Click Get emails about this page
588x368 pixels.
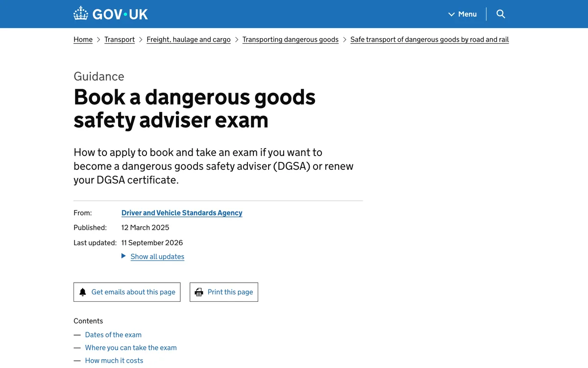click(127, 292)
